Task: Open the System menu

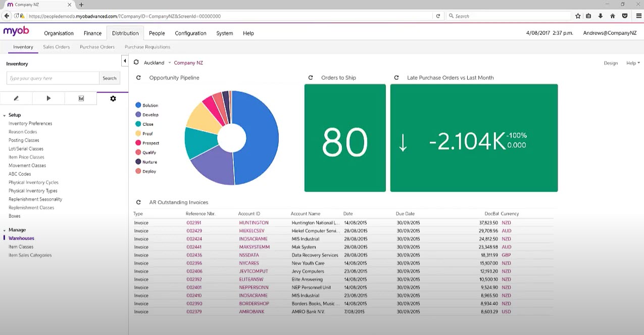Action: (224, 33)
